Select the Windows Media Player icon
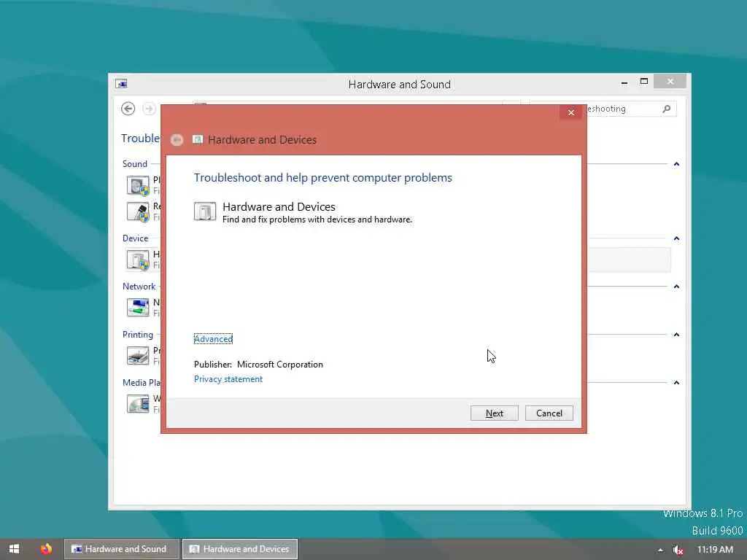The width and height of the screenshot is (747, 560). [x=138, y=404]
